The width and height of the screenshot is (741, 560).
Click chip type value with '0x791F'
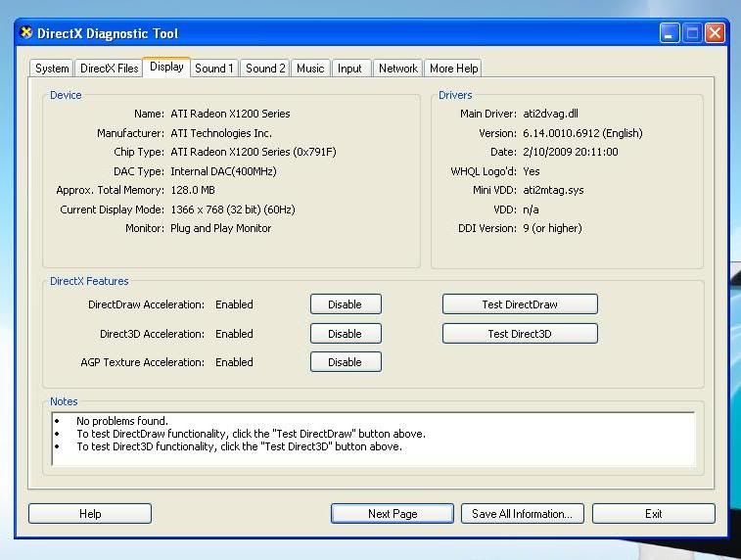(254, 152)
